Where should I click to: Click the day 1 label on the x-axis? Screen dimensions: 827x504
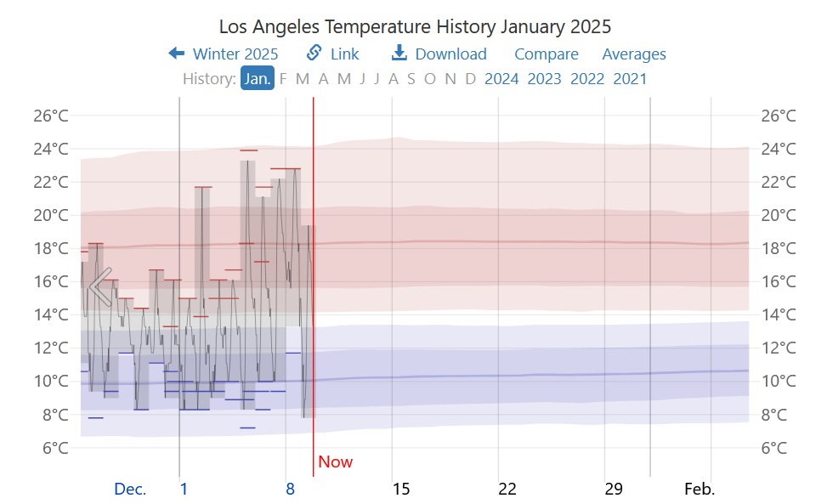(184, 489)
